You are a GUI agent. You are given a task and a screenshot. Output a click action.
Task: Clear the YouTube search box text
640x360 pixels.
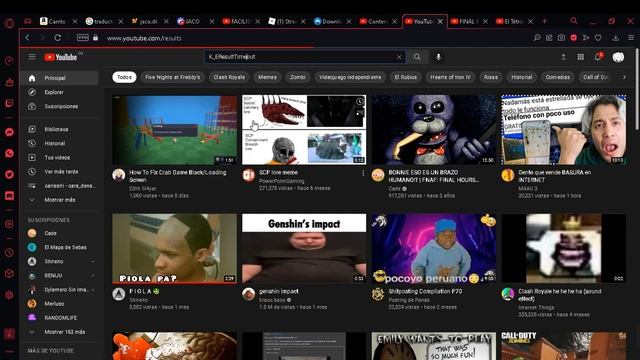pyautogui.click(x=399, y=57)
